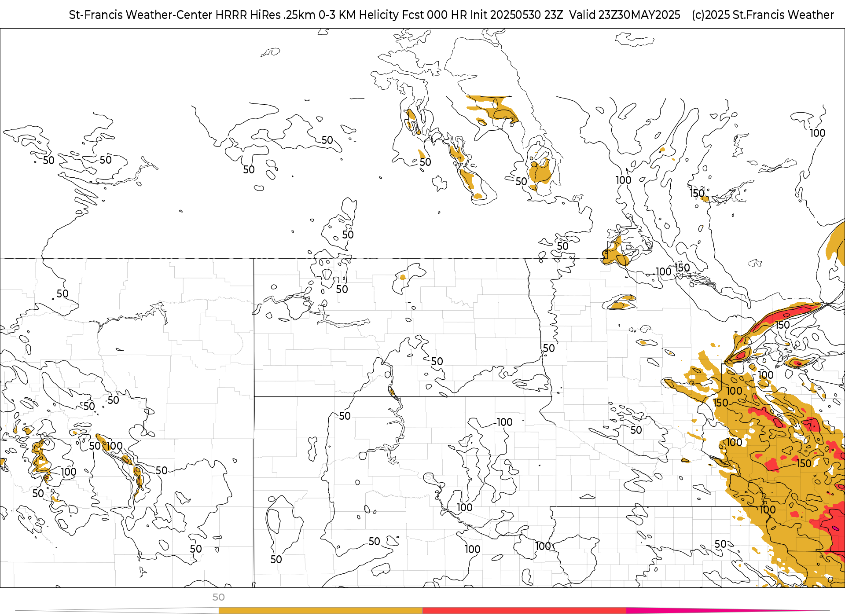Image resolution: width=845 pixels, height=616 pixels.
Task: Click the orange segment of the color bar
Action: point(320,611)
